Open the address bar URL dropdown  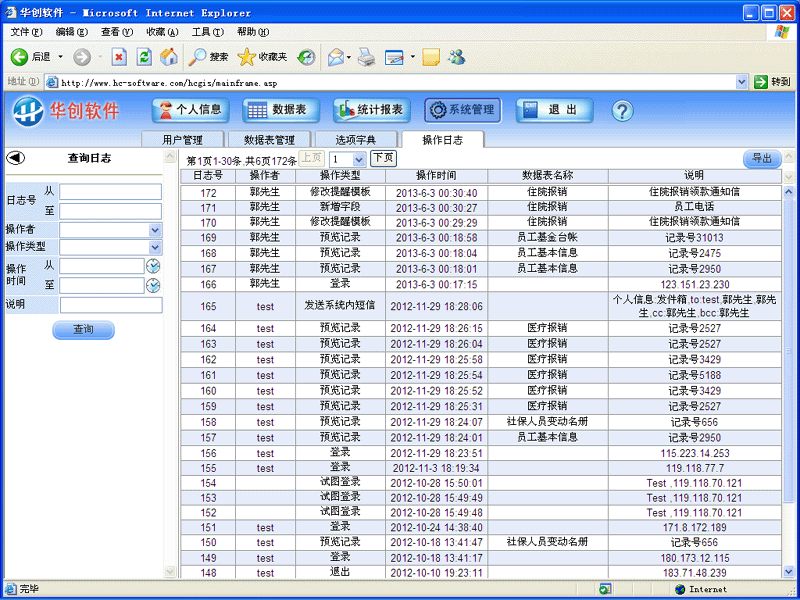(x=742, y=82)
